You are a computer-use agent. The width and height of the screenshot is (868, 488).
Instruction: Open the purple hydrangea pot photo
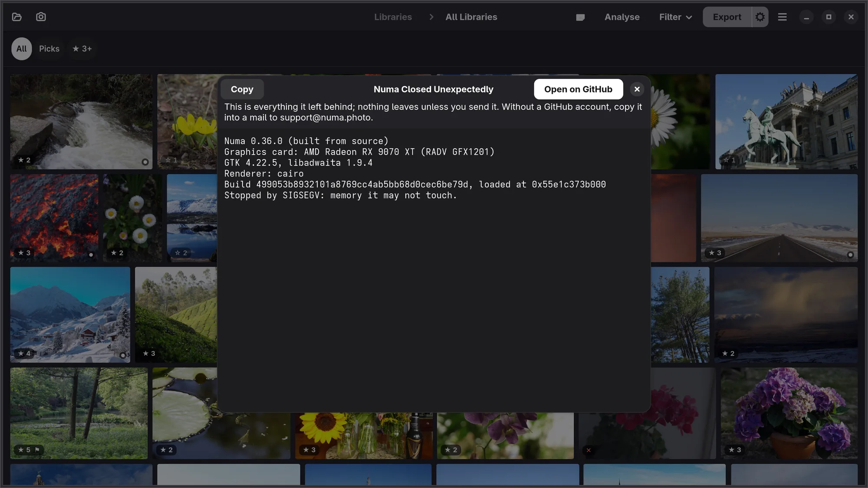coord(789,413)
